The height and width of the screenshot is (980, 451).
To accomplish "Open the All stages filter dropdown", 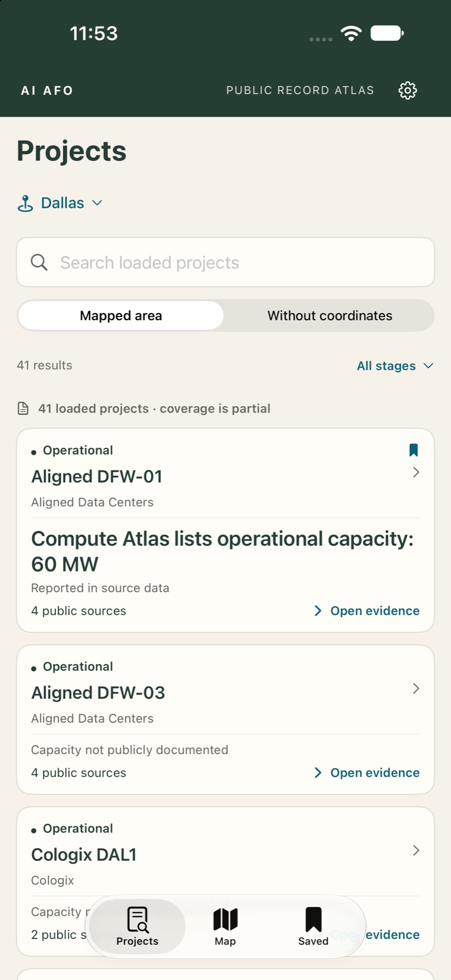I will pos(395,366).
